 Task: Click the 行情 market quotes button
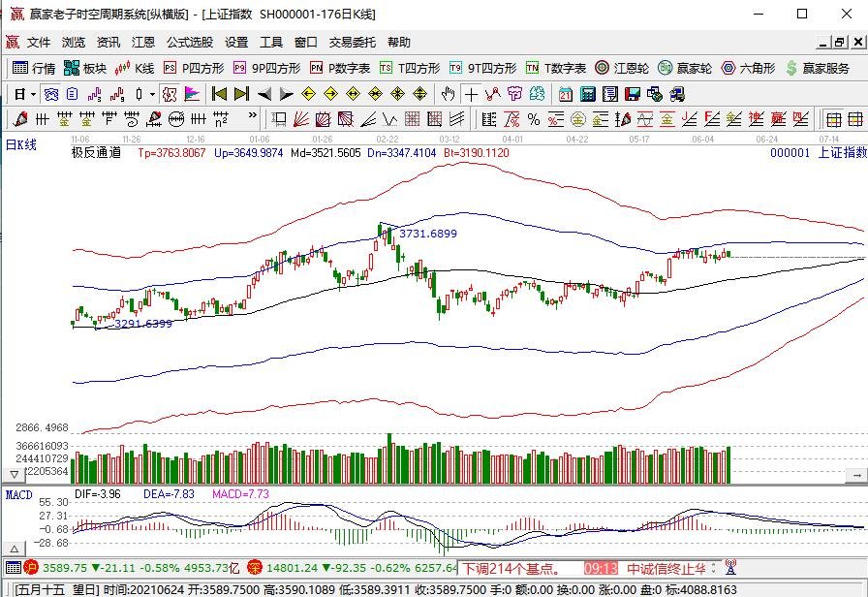point(33,68)
